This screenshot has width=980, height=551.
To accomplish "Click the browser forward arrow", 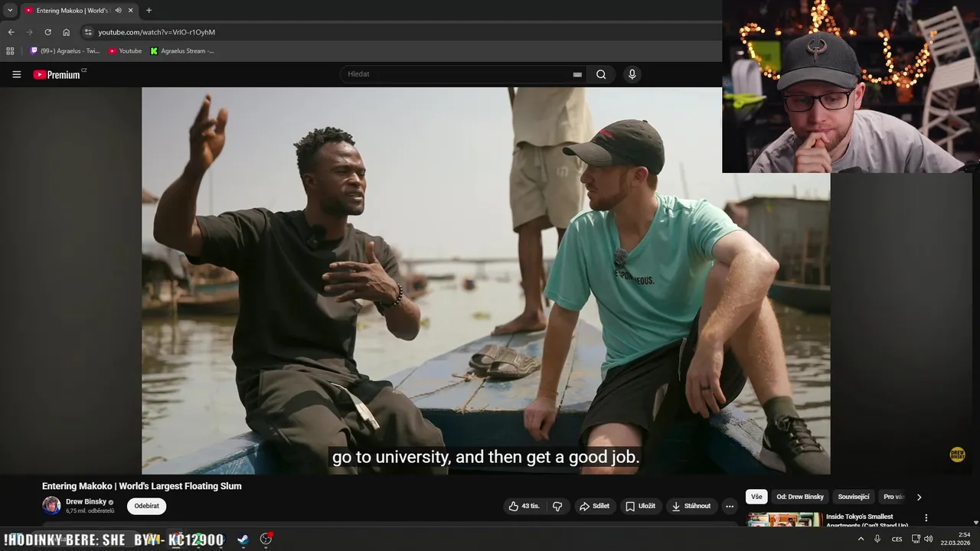I will (x=29, y=32).
